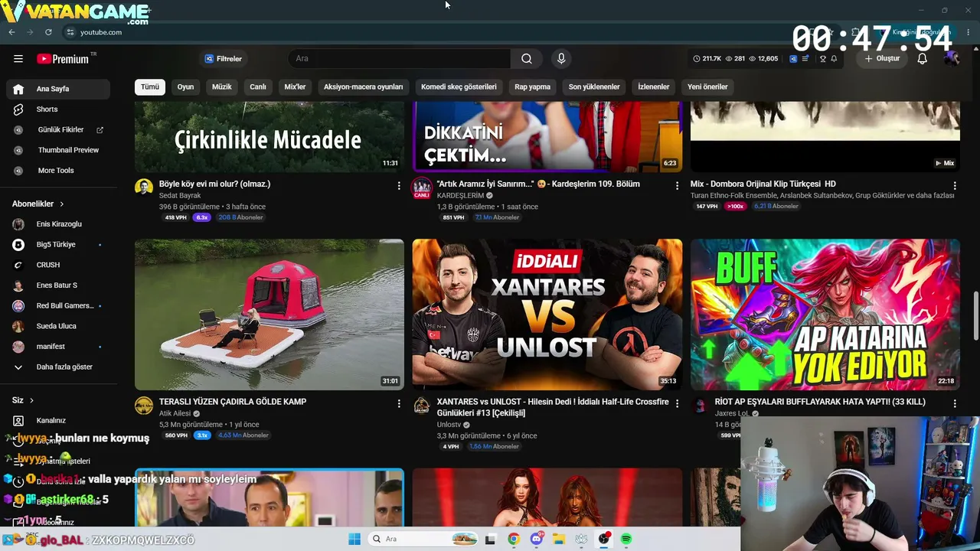Open options menu for Kardeşlerim 109. Bölüm video
Image resolution: width=980 pixels, height=551 pixels.
pyautogui.click(x=677, y=186)
